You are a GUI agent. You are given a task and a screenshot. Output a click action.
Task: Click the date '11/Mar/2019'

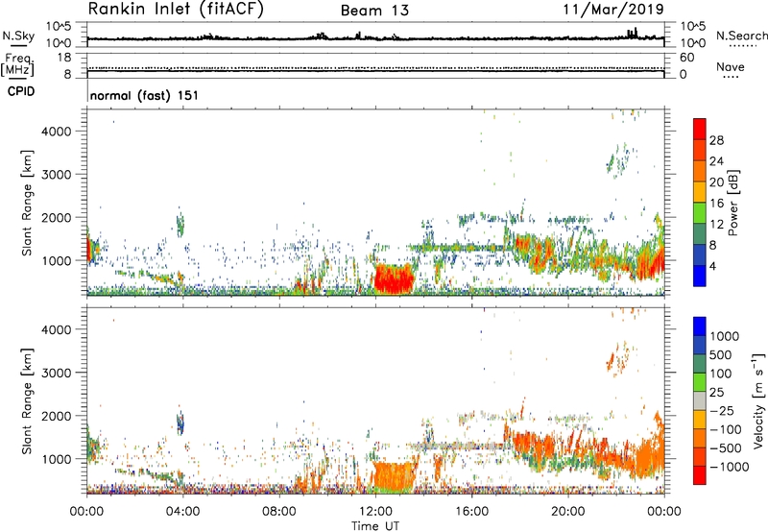(613, 10)
